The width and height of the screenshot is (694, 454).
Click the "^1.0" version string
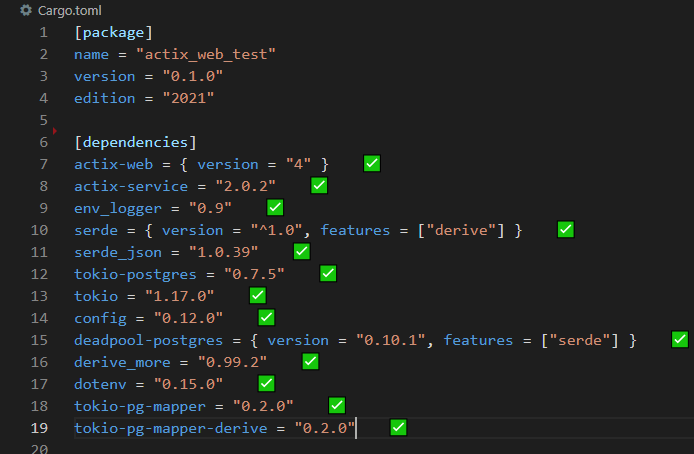coord(277,230)
